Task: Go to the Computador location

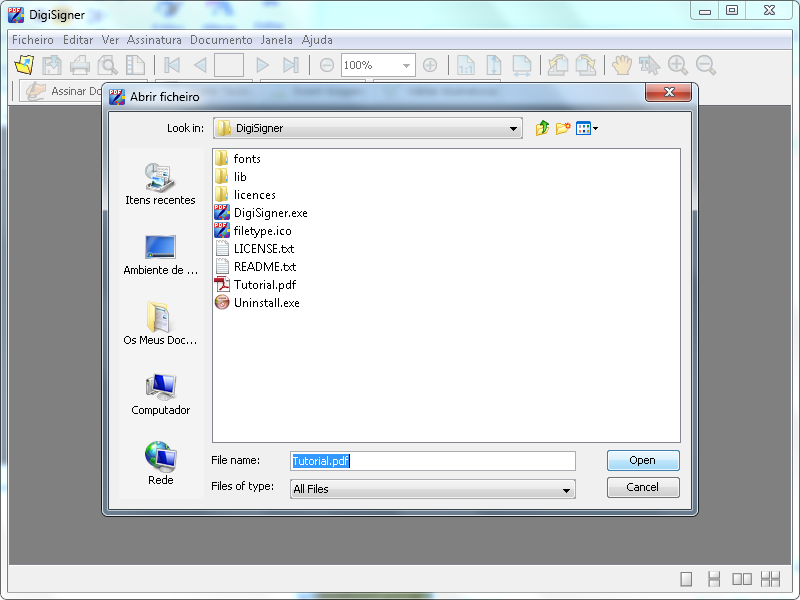Action: pos(160,394)
